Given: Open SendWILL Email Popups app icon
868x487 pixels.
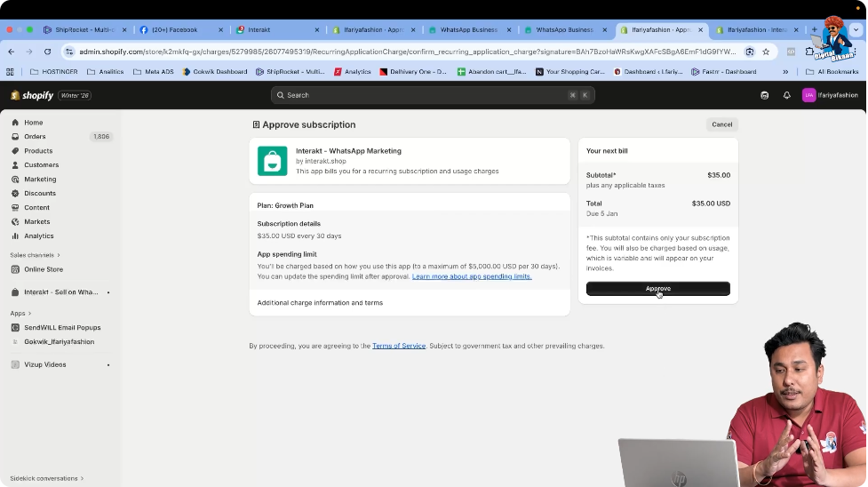Looking at the screenshot, I should pyautogui.click(x=15, y=327).
